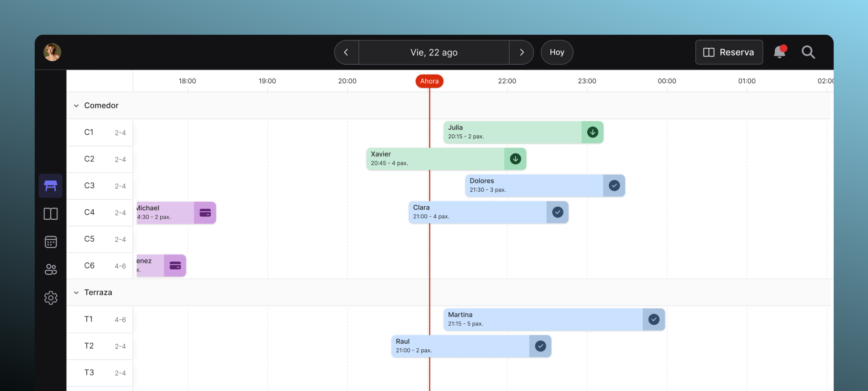Click the Ahora timeline marker
Screen dimensions: 868x391
(x=429, y=81)
